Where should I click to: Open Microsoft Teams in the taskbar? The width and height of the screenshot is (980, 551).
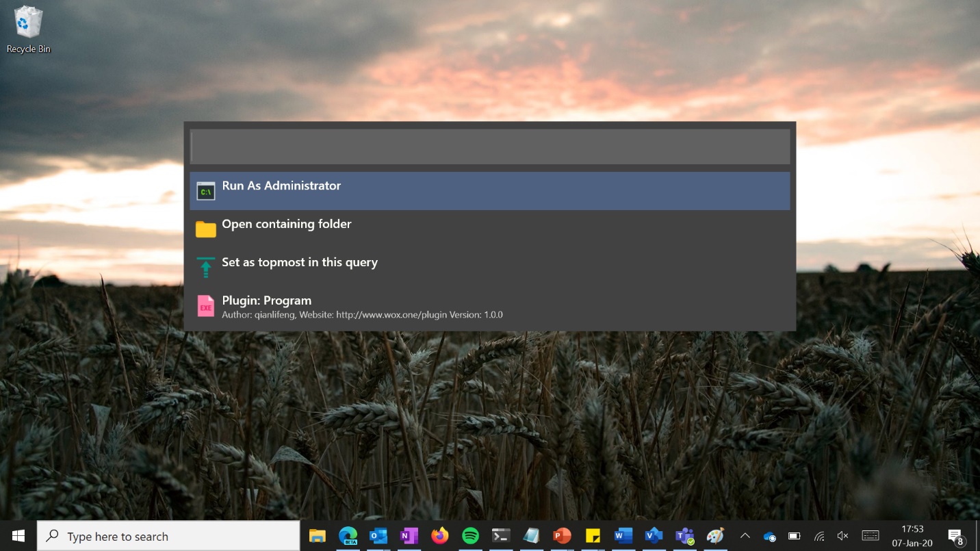pos(685,536)
